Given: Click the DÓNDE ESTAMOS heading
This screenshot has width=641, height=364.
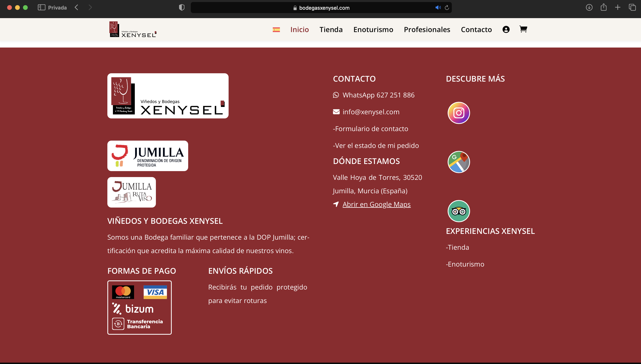Looking at the screenshot, I should [x=366, y=161].
